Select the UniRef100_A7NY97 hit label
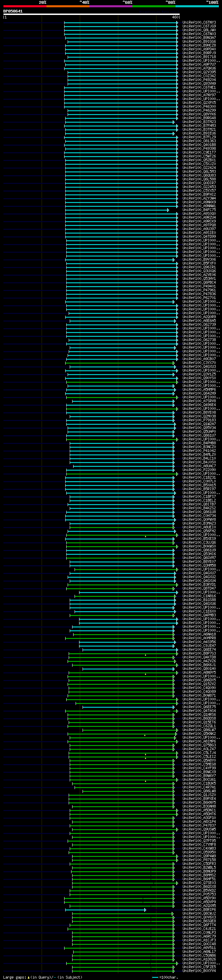The image size is (222, 980). coord(199,95)
